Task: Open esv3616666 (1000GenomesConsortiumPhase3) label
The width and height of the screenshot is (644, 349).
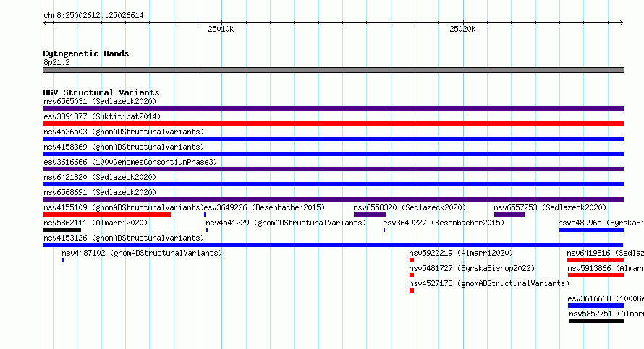Action: tap(130, 162)
